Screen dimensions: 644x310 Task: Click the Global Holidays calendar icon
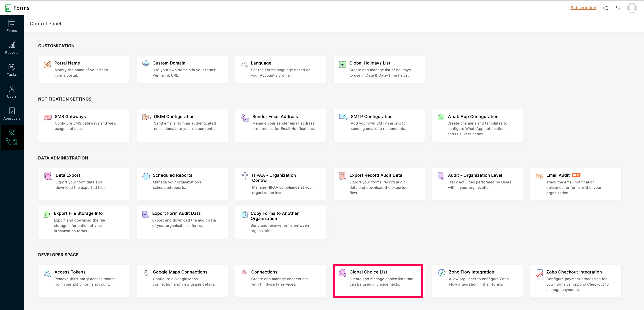click(343, 64)
